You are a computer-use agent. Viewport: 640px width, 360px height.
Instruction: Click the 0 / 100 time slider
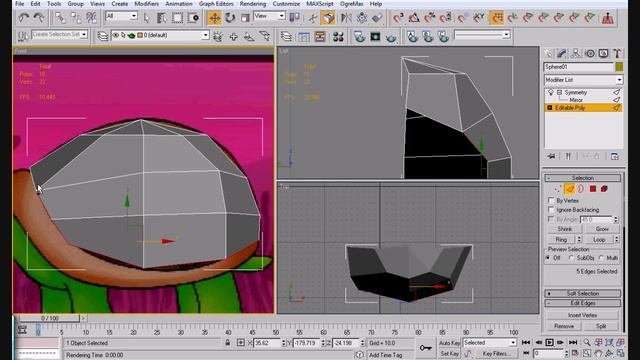[x=49, y=318]
